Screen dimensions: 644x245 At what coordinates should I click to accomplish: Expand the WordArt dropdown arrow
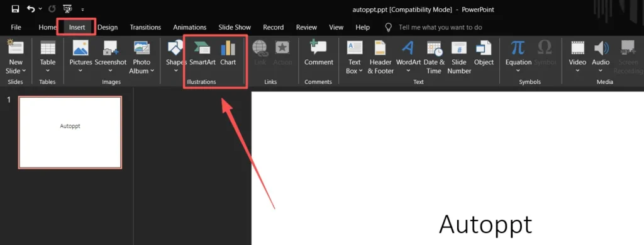click(x=408, y=71)
